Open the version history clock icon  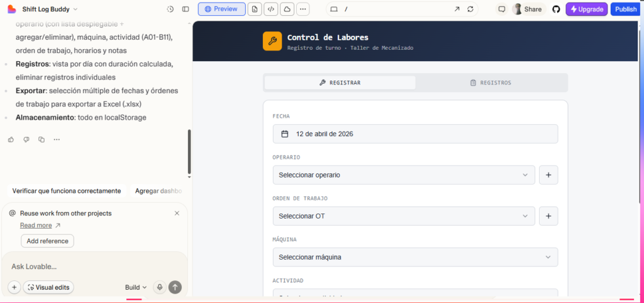coord(170,9)
